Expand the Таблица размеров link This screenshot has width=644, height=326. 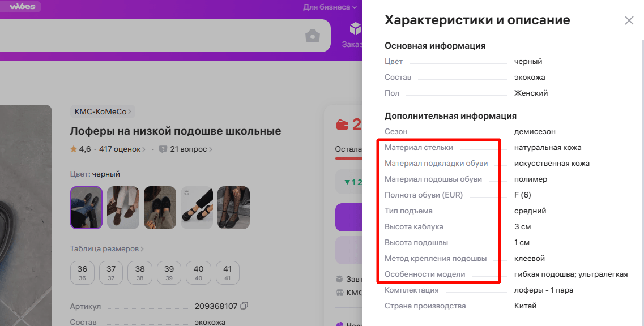tap(107, 249)
